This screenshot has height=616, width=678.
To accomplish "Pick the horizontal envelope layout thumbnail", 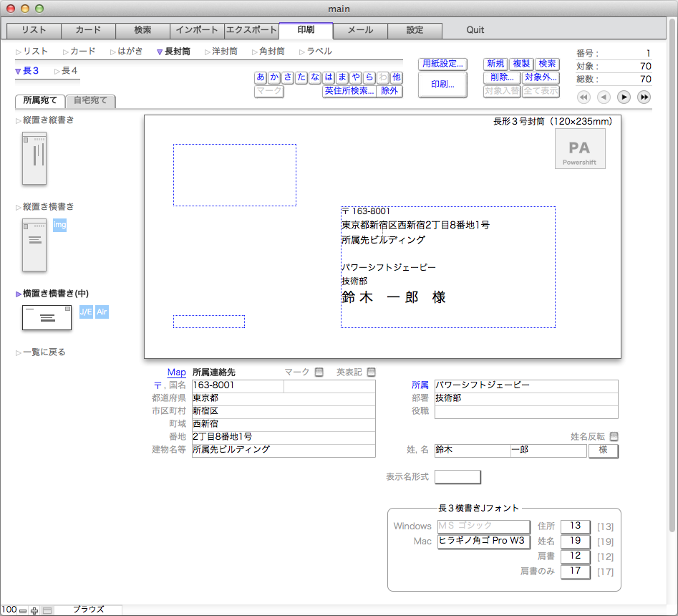I will click(x=47, y=317).
